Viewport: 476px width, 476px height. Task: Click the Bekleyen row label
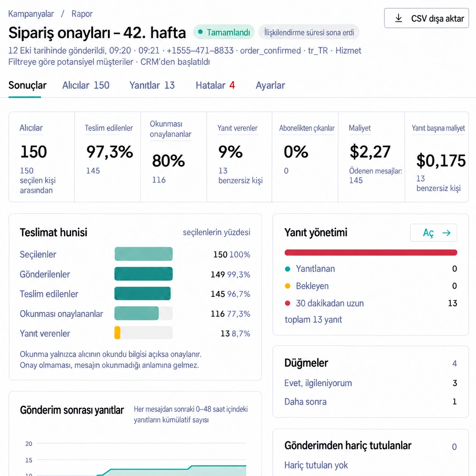[312, 286]
